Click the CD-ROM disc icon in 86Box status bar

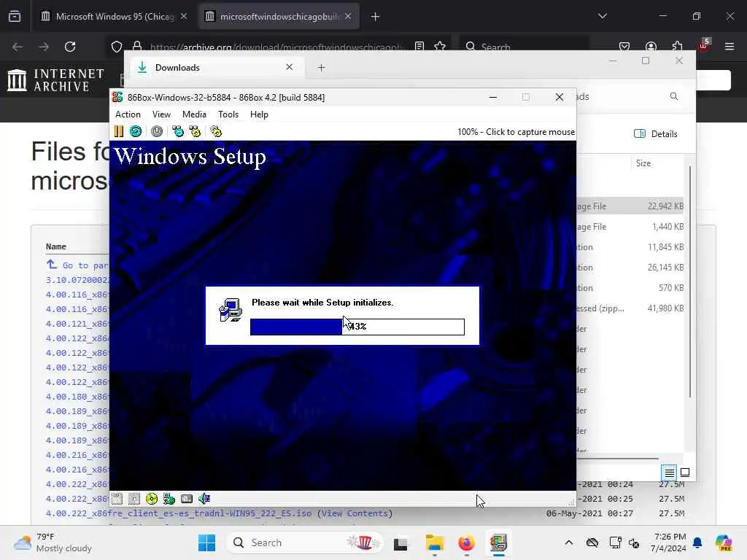click(152, 499)
